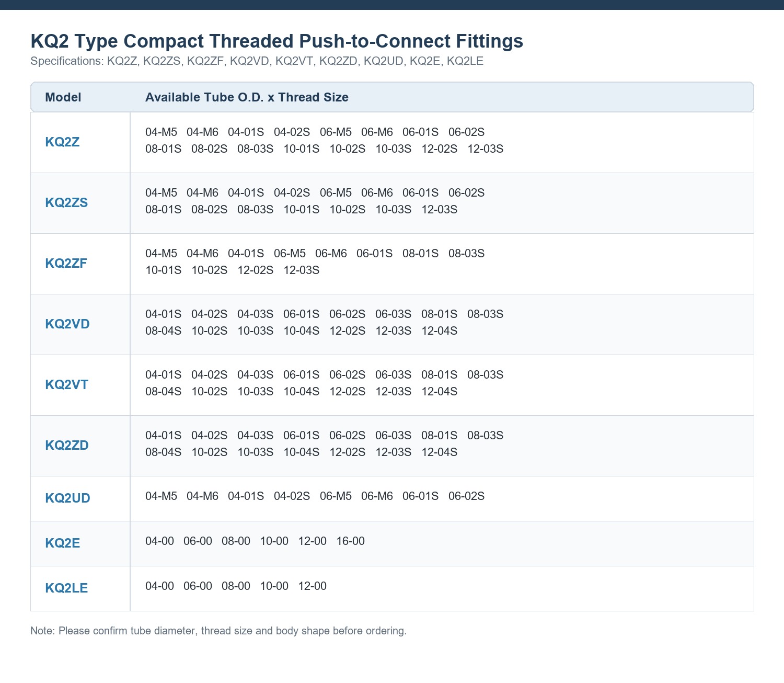This screenshot has height=683, width=784.
Task: Select 04-02S in the KQ2UD row
Action: (292, 496)
